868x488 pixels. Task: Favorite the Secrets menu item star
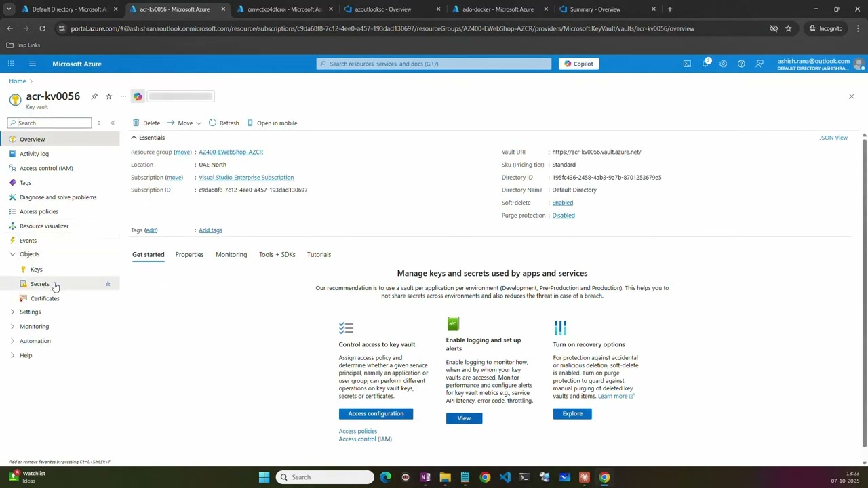pos(108,283)
